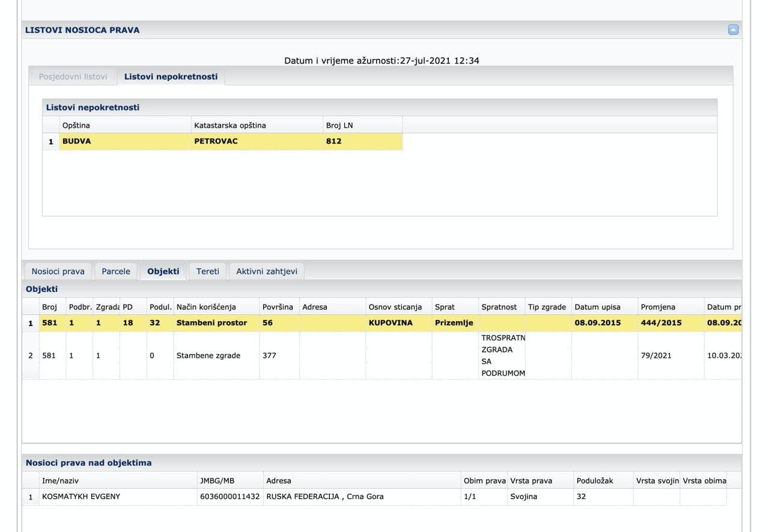The image size is (769, 532).
Task: Select the Listovi nepokretnosti tab
Action: click(x=171, y=77)
